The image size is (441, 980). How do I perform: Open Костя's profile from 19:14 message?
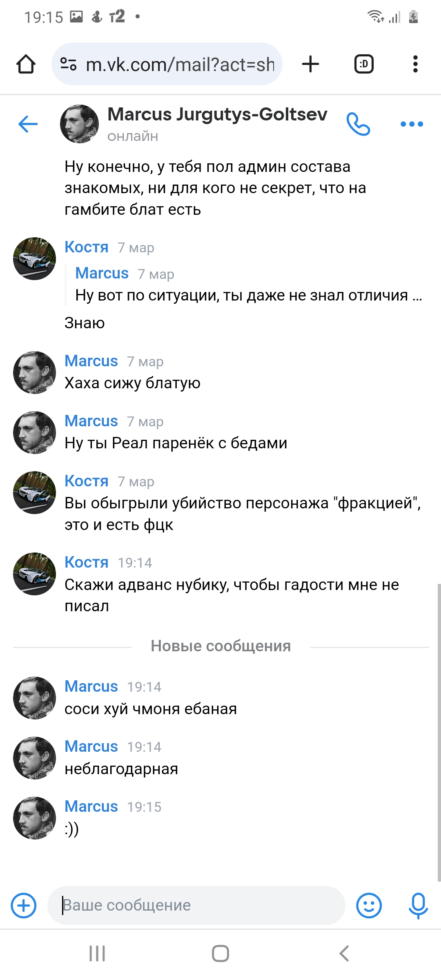coord(86,562)
